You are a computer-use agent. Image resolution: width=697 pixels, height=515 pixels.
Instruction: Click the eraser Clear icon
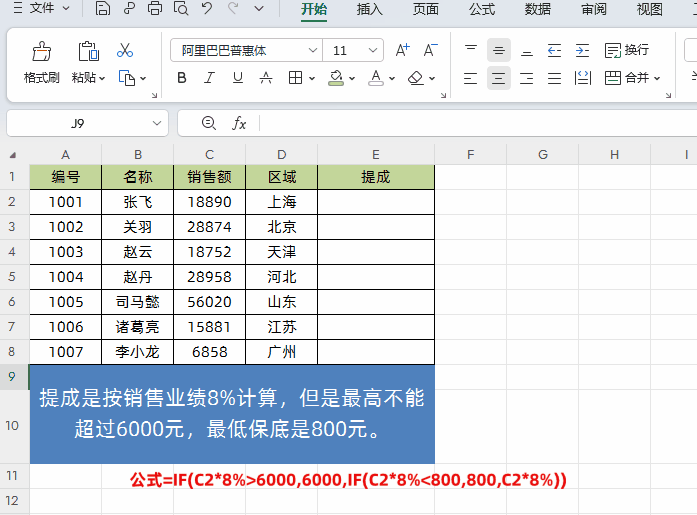(x=415, y=78)
